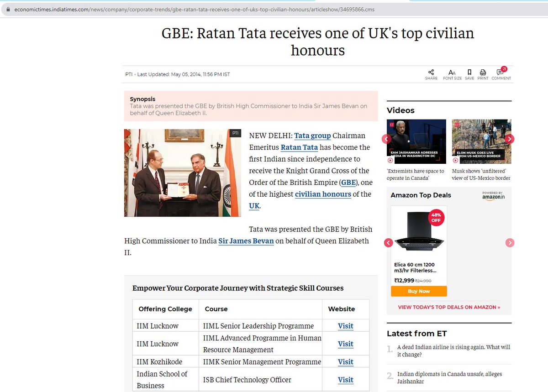Click the UK hyperlink in article
The height and width of the screenshot is (392, 548).
click(254, 206)
